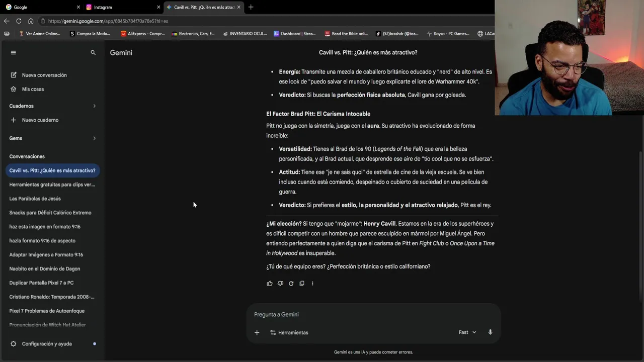Open Read the Bible online bookmark
This screenshot has width=644, height=362.
[x=347, y=34]
